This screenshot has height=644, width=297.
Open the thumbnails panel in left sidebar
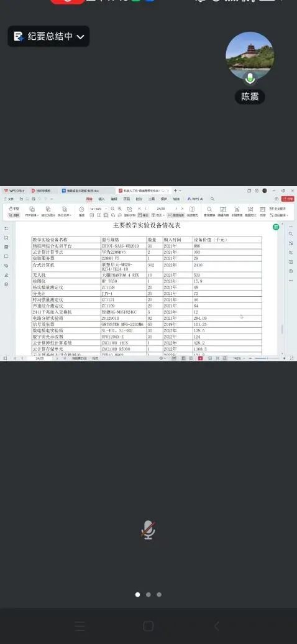tap(6, 247)
